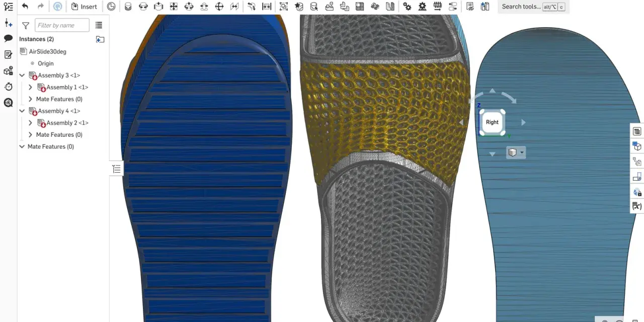The width and height of the screenshot is (644, 322).
Task: Open the variable table (x) panel icon
Action: [x=637, y=206]
